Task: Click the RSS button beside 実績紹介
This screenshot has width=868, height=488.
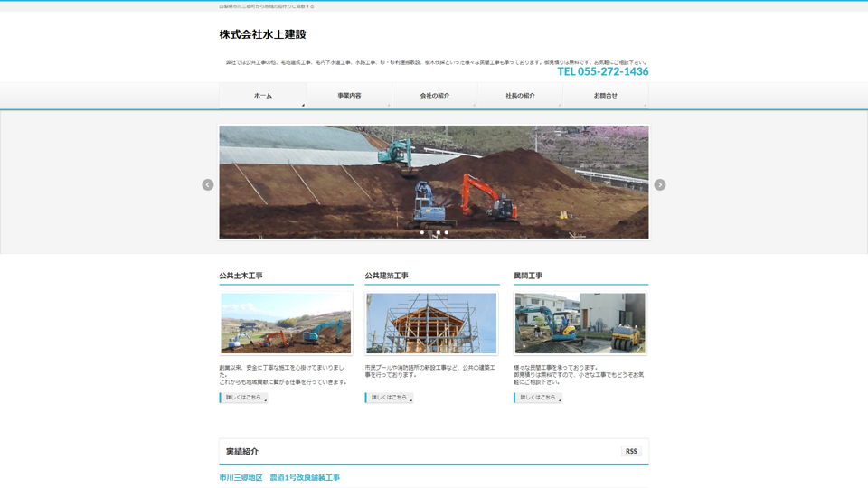Action: click(631, 451)
